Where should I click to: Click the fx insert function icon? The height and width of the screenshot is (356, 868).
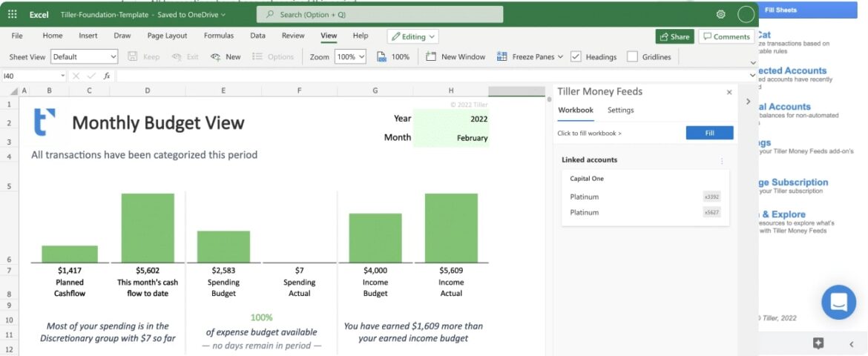pos(107,76)
